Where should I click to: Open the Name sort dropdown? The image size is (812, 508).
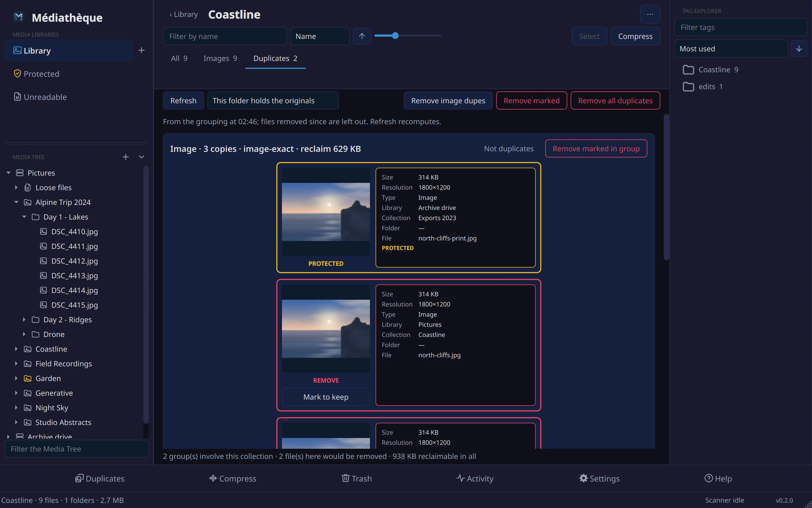pos(320,36)
